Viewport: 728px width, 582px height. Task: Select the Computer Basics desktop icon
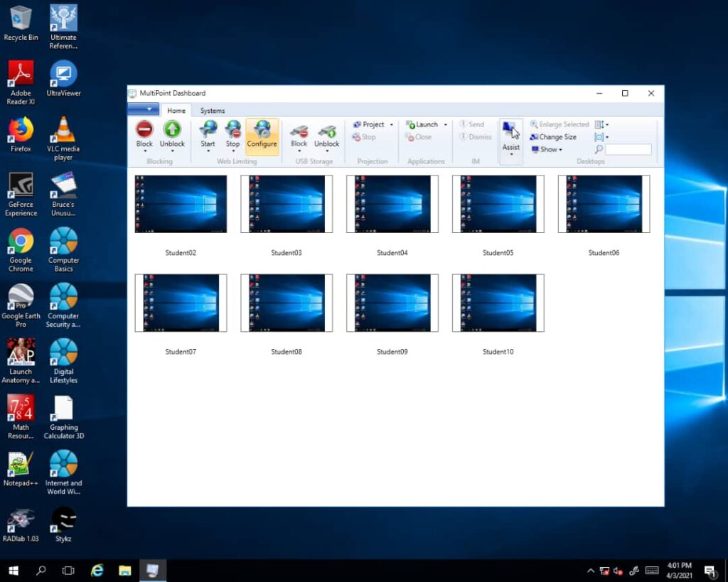click(x=63, y=249)
